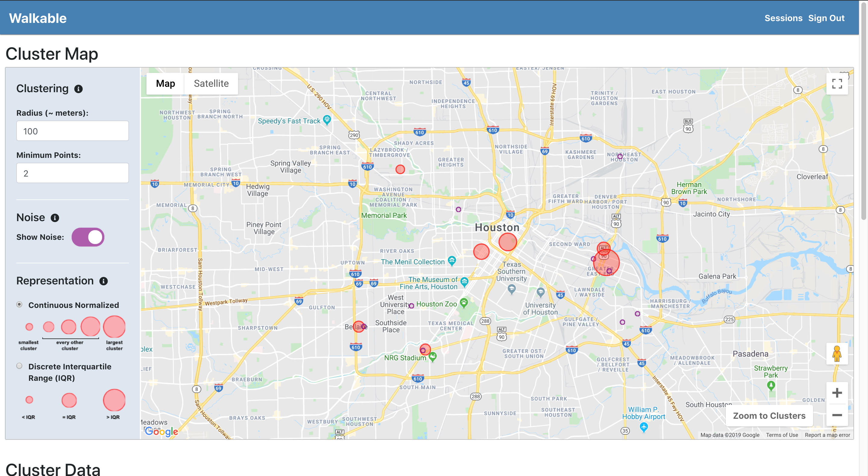Select the Map view tab

pos(165,83)
